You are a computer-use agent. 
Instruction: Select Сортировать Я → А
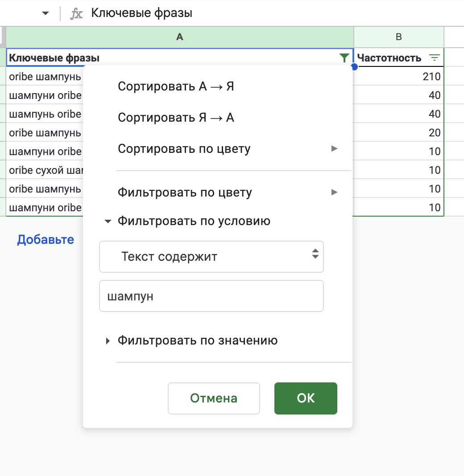[x=176, y=118]
